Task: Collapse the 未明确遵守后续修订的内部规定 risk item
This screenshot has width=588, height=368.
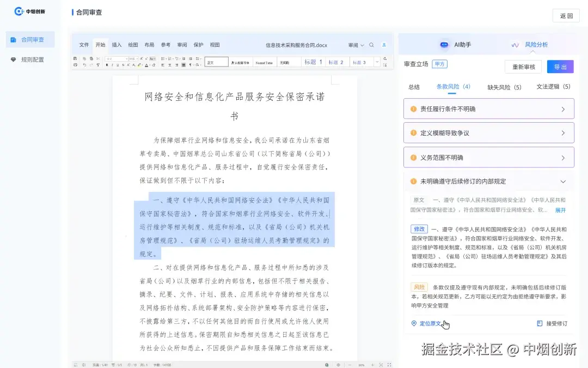Action: pos(562,181)
